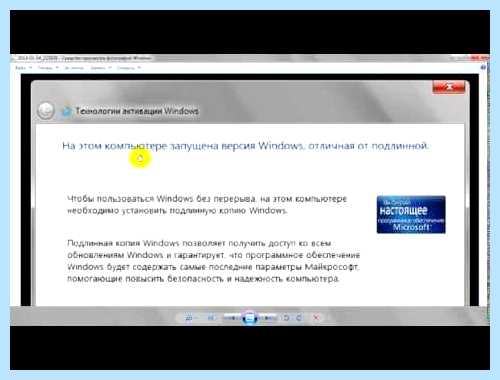Go to the next image

pyautogui.click(x=269, y=318)
